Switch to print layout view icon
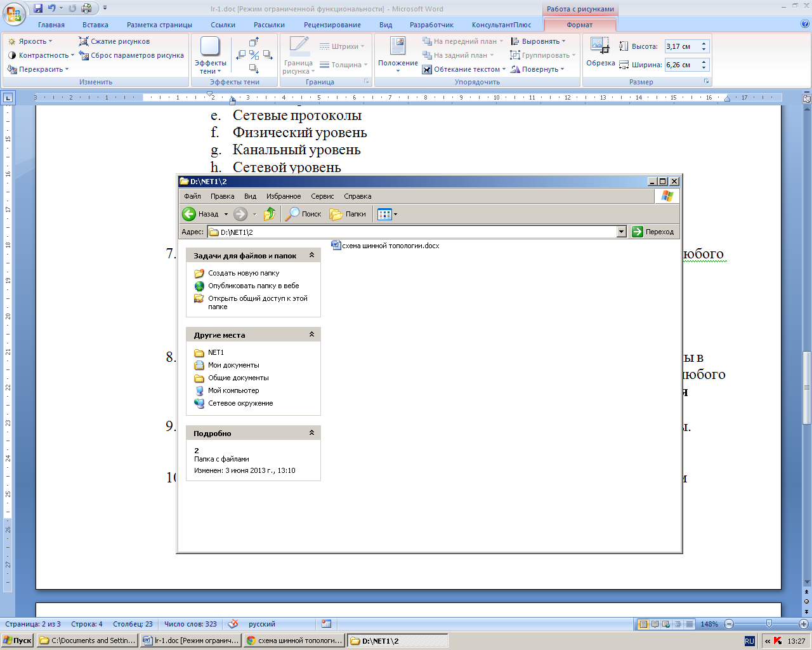The width and height of the screenshot is (812, 650). [643, 624]
